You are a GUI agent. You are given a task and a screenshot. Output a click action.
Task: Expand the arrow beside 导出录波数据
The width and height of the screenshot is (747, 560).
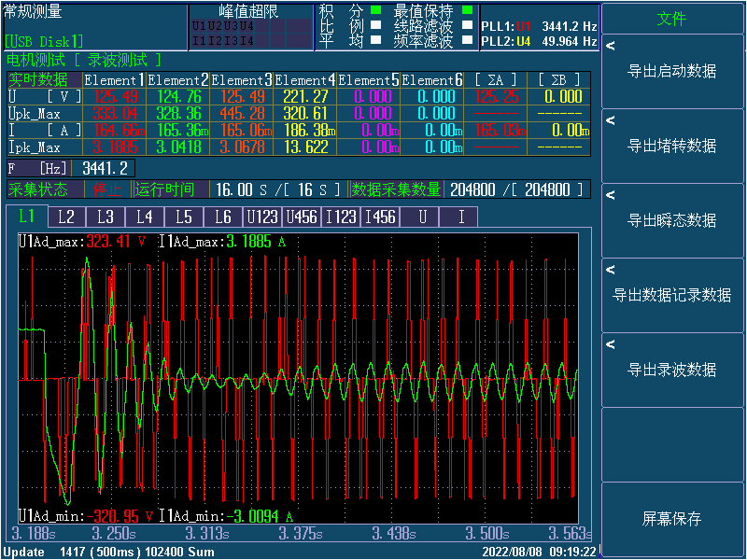(x=610, y=344)
